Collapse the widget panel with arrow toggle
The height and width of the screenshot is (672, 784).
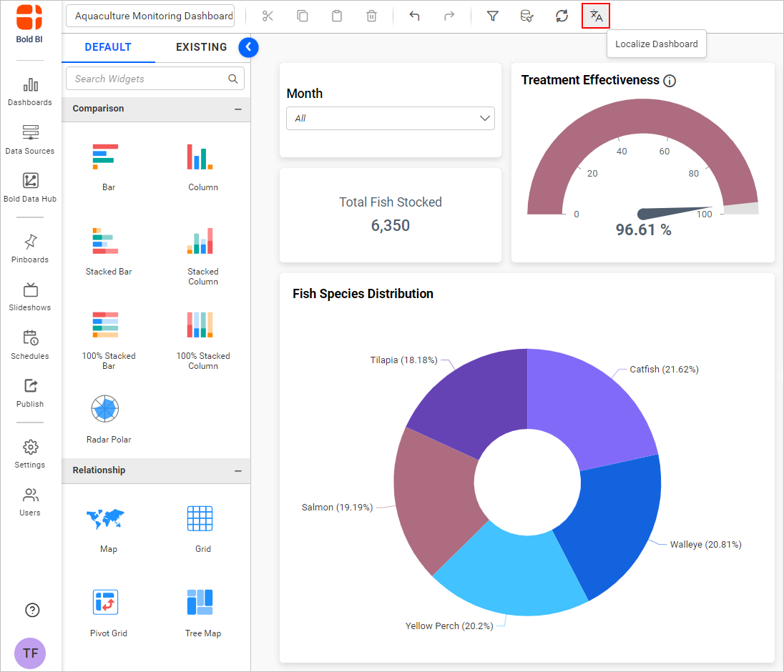pyautogui.click(x=248, y=47)
